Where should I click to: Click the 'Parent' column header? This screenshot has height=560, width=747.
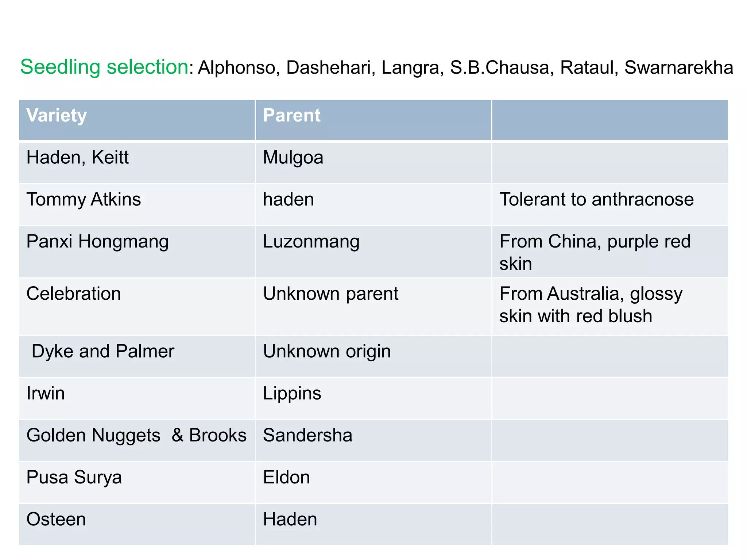pyautogui.click(x=291, y=116)
